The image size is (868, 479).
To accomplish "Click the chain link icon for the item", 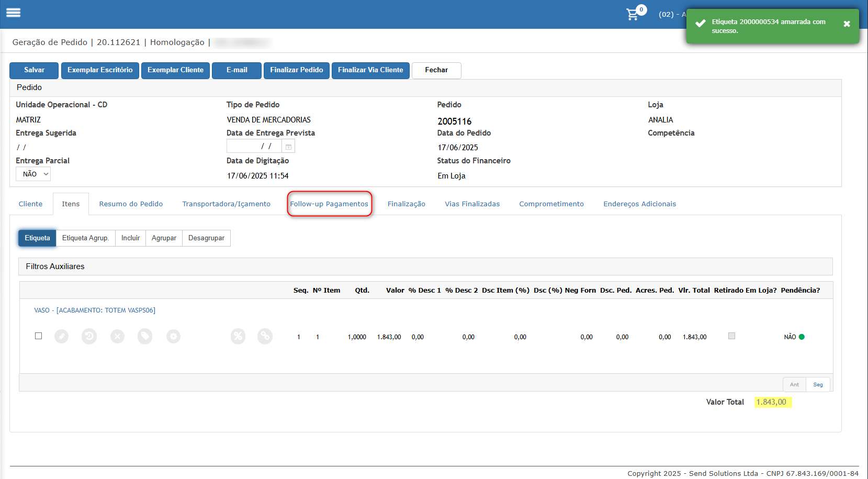I will point(265,336).
